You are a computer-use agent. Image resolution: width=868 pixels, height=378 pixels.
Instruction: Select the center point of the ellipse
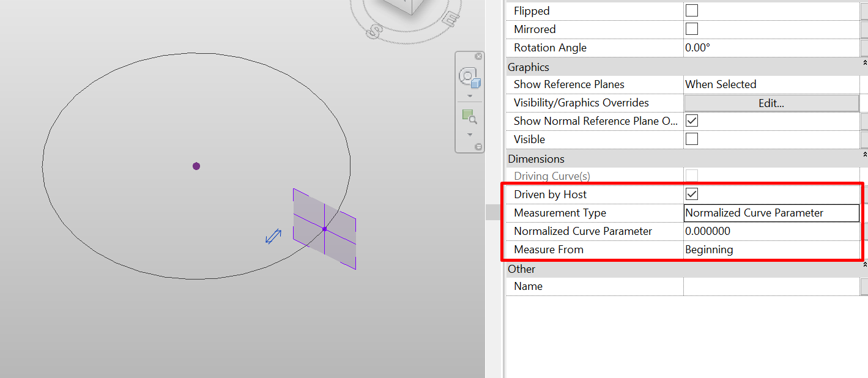click(196, 166)
